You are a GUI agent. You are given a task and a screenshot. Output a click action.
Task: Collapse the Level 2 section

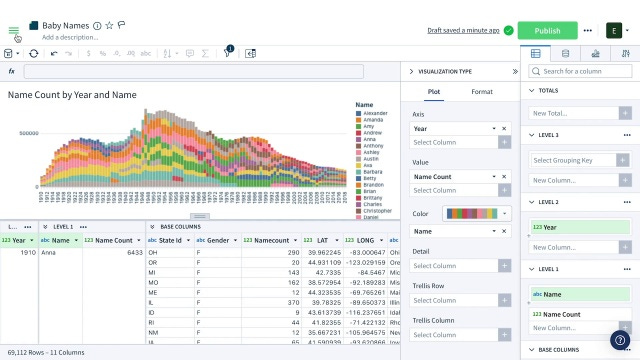click(x=531, y=202)
